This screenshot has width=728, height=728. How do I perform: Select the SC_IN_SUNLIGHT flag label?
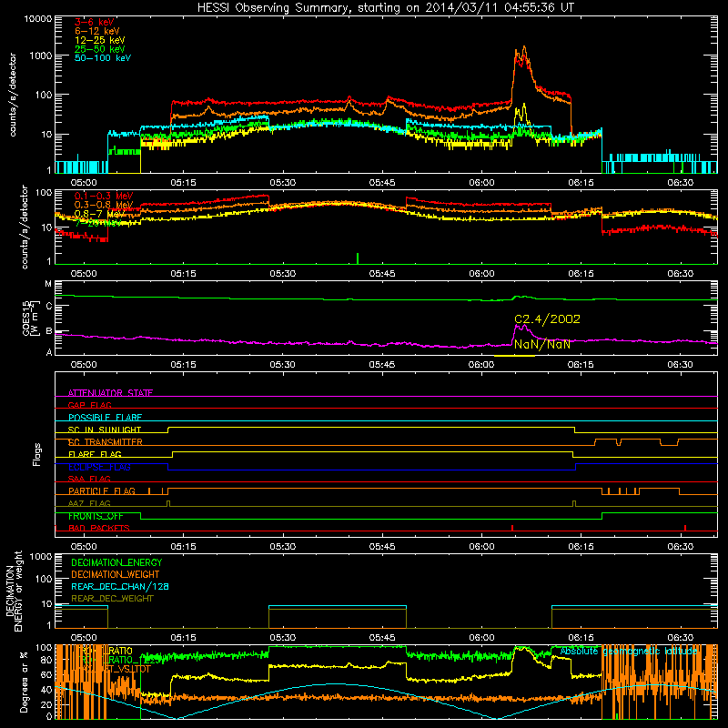(x=105, y=430)
